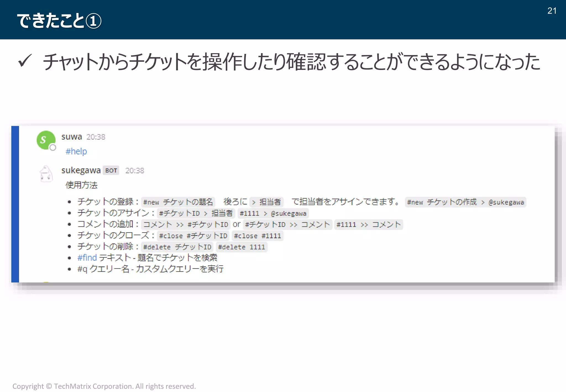Click the '#delete チケットID' code snippet
Screen dimensions: 566x392
pyautogui.click(x=177, y=247)
